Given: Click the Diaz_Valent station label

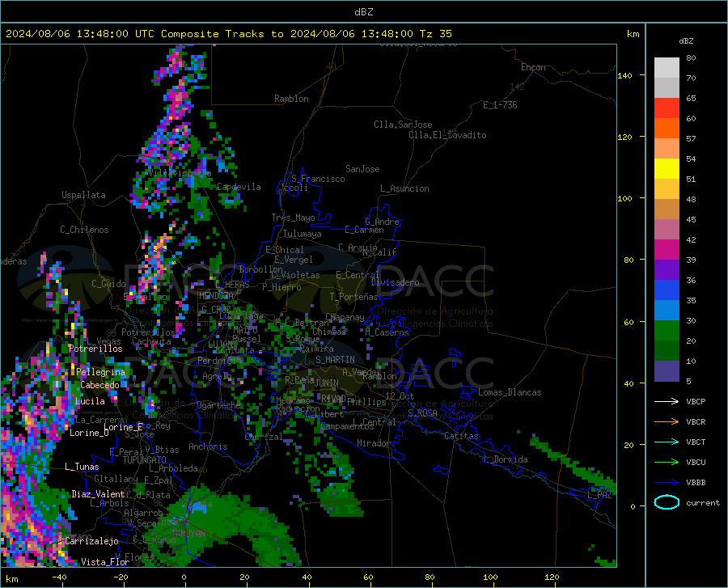Looking at the screenshot, I should (x=98, y=494).
